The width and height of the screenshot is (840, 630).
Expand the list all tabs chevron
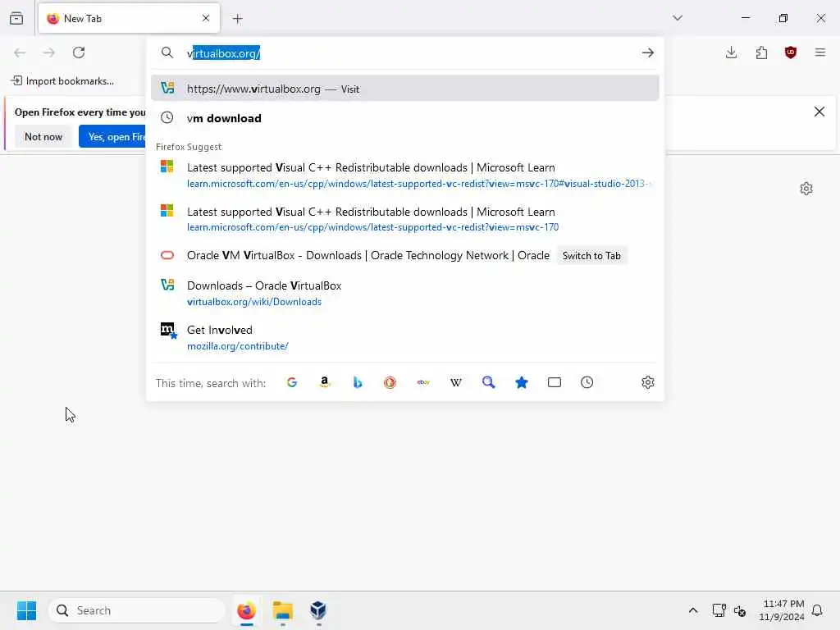click(x=678, y=18)
